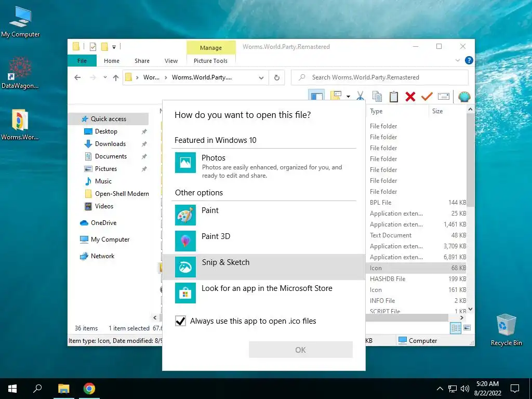Click the blue Help question mark icon
The height and width of the screenshot is (399, 532).
pos(469,60)
